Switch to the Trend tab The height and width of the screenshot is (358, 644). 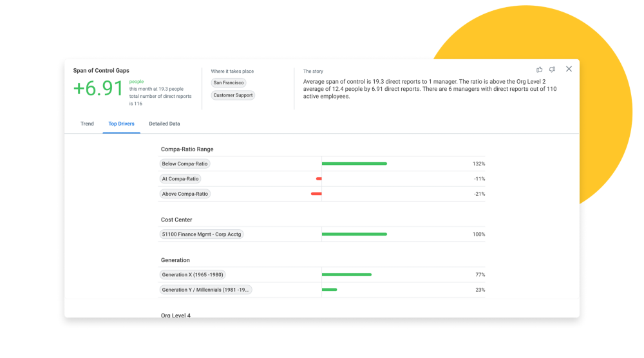(x=87, y=124)
